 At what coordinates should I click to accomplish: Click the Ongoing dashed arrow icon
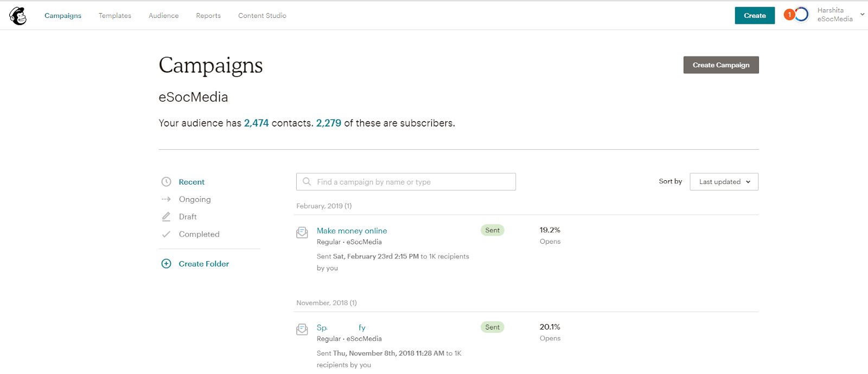tap(166, 199)
